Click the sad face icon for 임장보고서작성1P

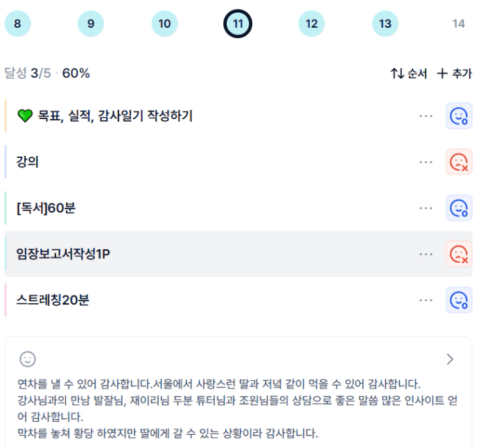point(458,254)
